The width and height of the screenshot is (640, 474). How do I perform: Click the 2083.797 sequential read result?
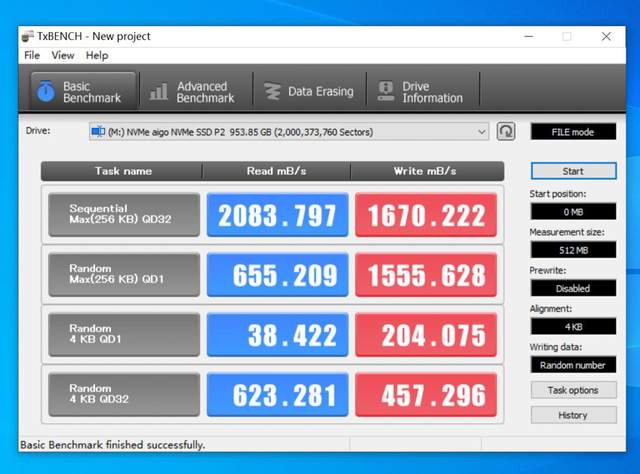coord(278,215)
